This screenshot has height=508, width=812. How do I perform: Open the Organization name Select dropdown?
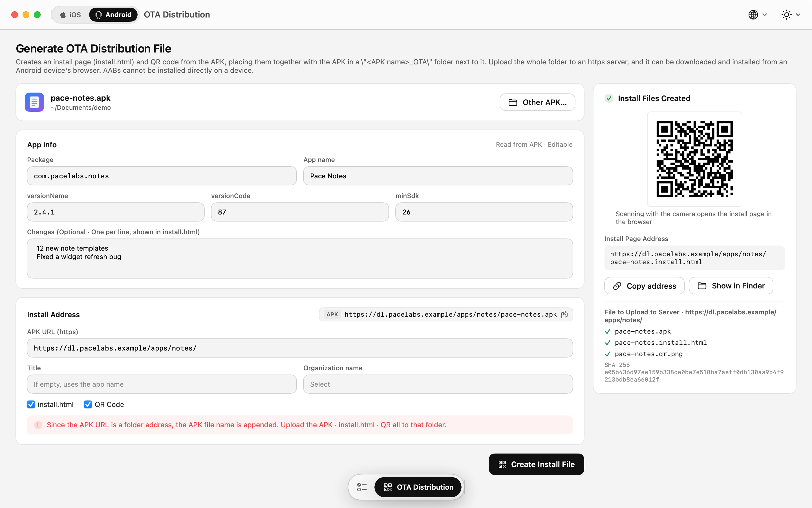point(438,384)
